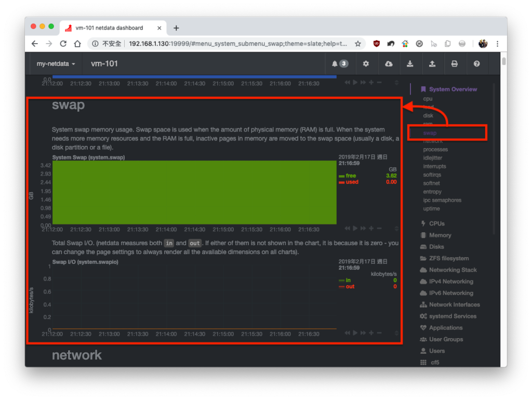Screen dimensions: 532x400
Task: Select the vm-101 netdata dashboard tab
Action: [x=109, y=28]
